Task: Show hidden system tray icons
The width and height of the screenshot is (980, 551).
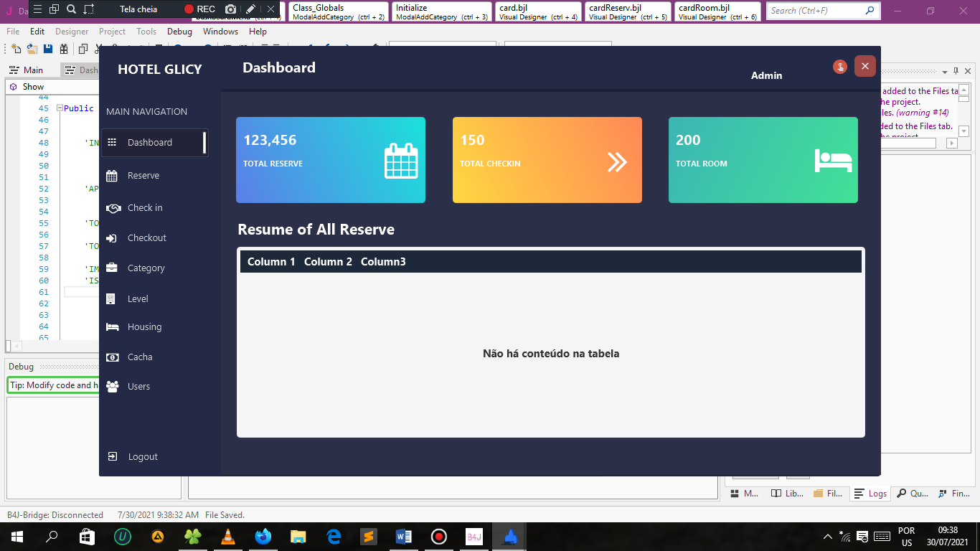Action: coord(828,536)
